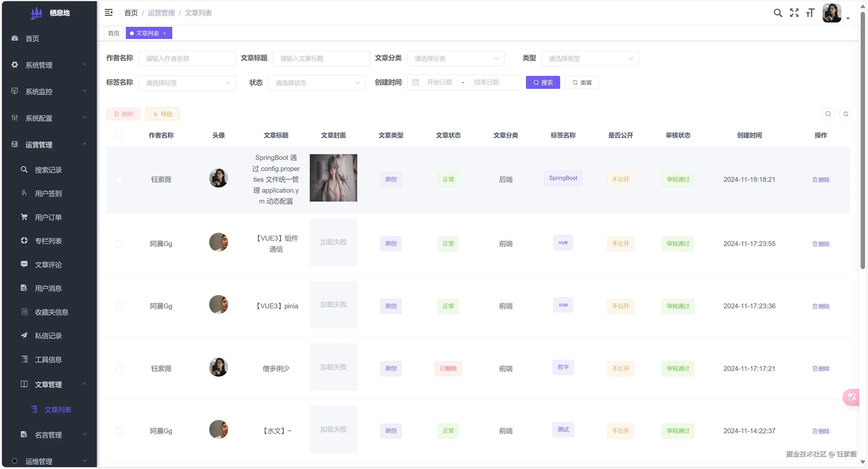Close the 文章列表 tab with x
This screenshot has height=469, width=868.
coord(164,33)
